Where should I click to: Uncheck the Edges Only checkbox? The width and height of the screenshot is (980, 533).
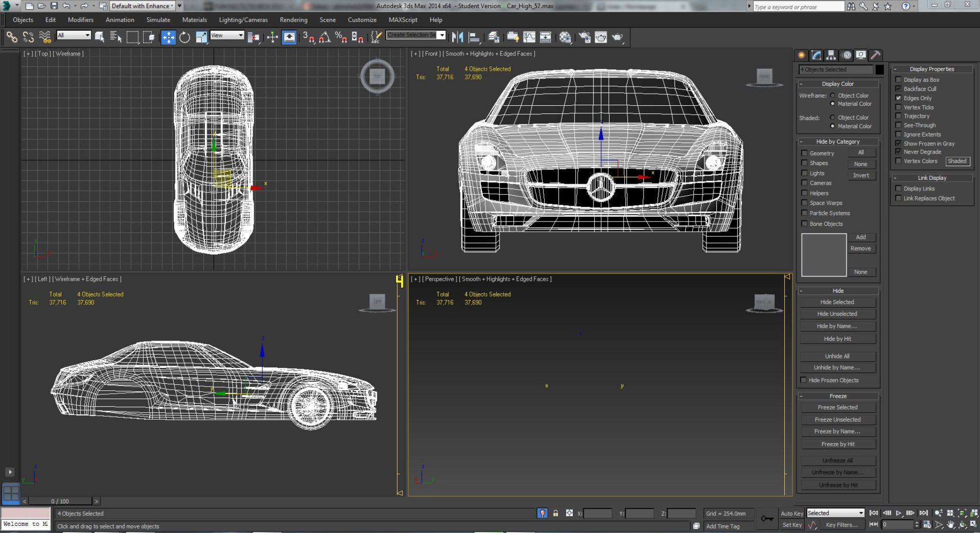[x=899, y=98]
